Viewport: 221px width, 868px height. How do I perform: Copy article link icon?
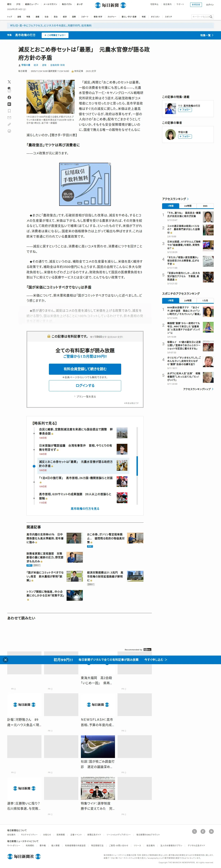[9, 124]
